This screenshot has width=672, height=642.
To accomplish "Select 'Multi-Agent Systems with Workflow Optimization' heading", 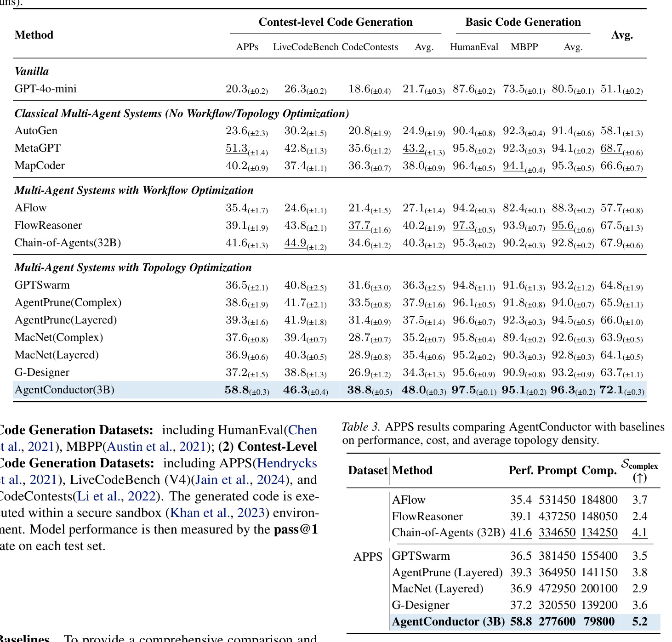I will [134, 190].
